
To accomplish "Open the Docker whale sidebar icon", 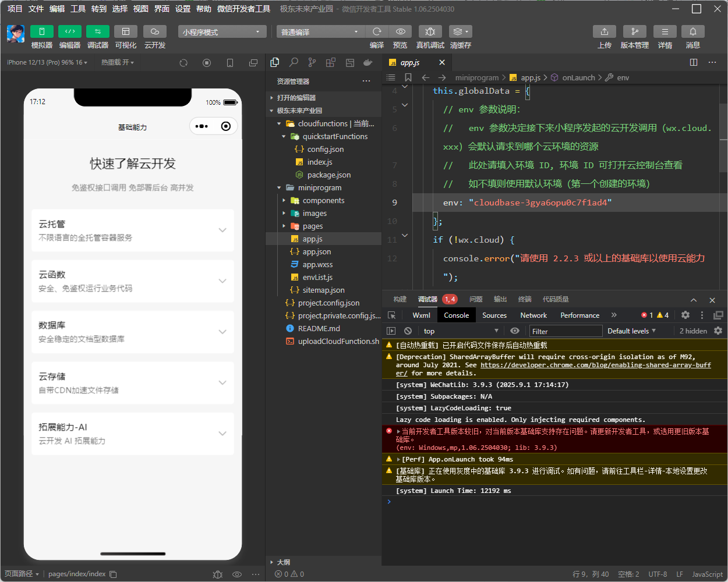I will (367, 62).
